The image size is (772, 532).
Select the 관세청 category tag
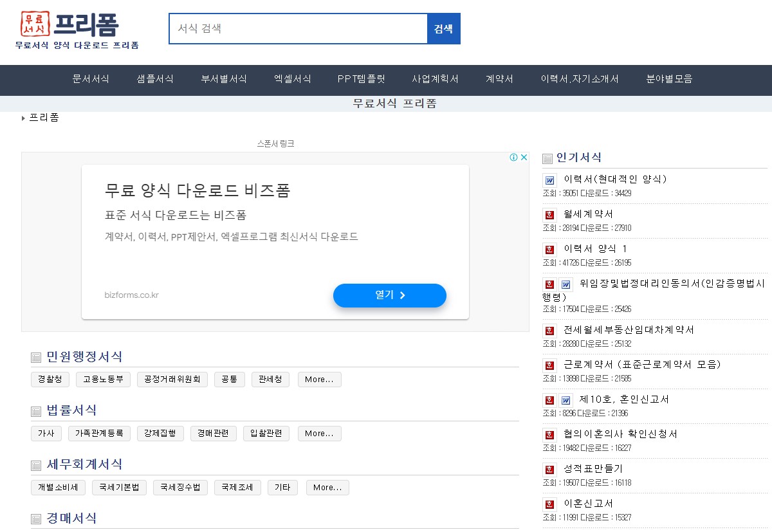point(271,380)
